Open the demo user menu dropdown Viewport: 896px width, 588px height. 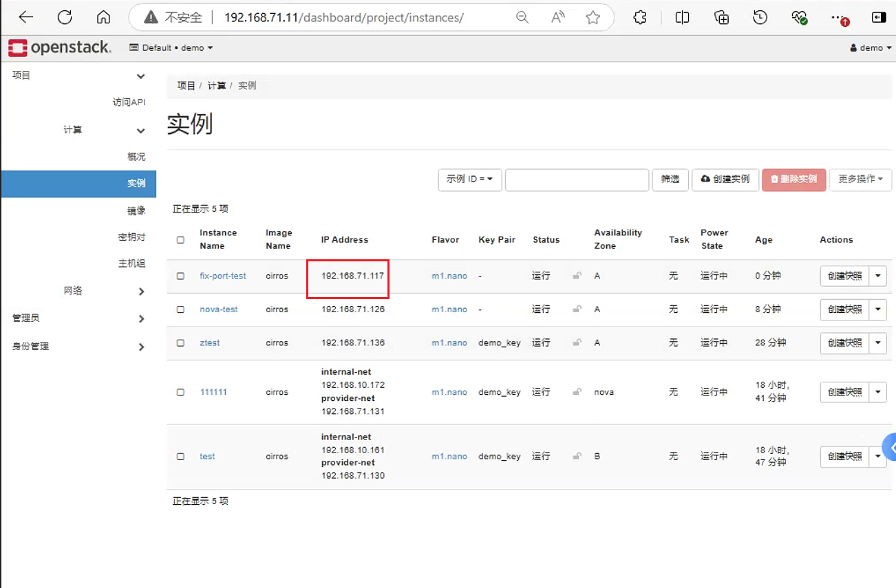pos(871,47)
